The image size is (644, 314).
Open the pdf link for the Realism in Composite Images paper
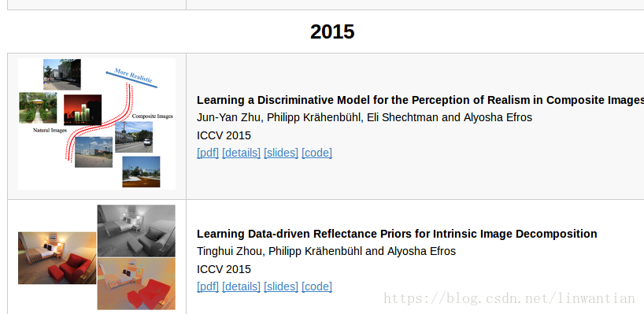tap(208, 153)
